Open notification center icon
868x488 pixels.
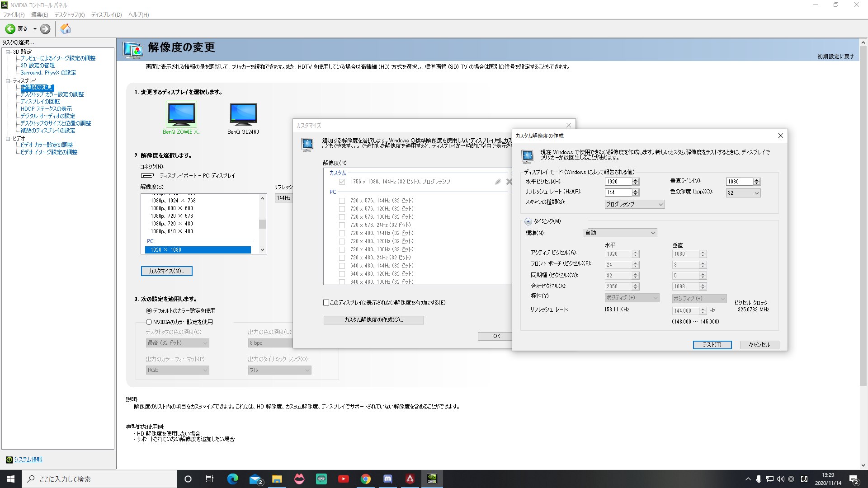(x=854, y=479)
